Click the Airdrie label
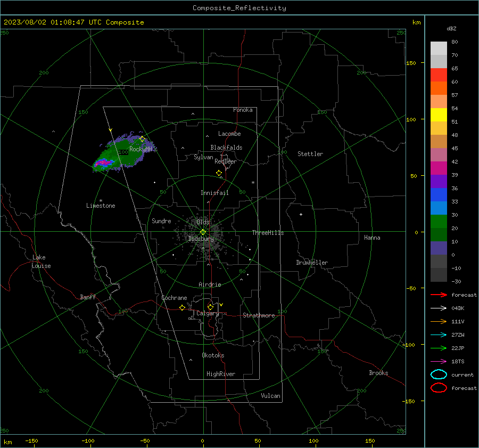 [210, 284]
